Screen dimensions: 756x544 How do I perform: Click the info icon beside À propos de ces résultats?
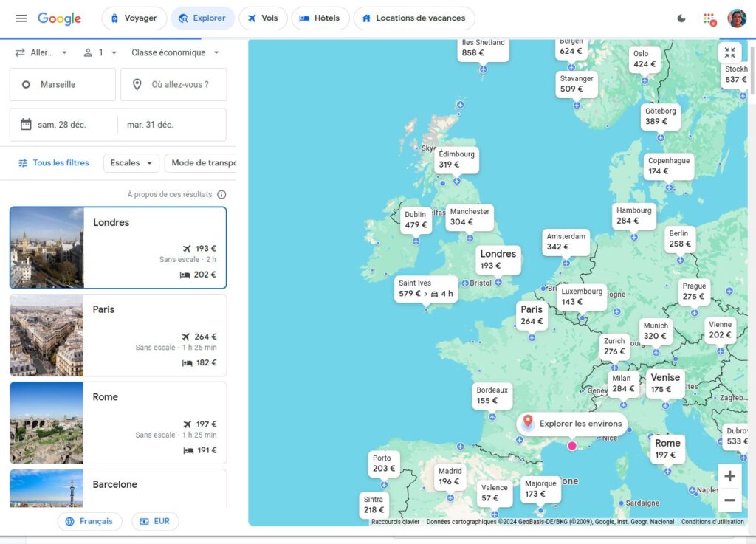(x=221, y=195)
